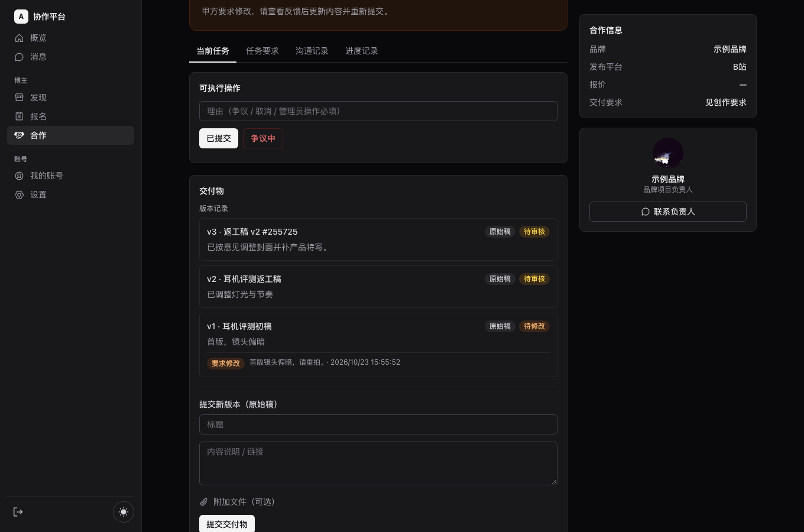Toggle the light/dark theme sun button
Viewport: 804px width, 532px height.
coord(124,512)
